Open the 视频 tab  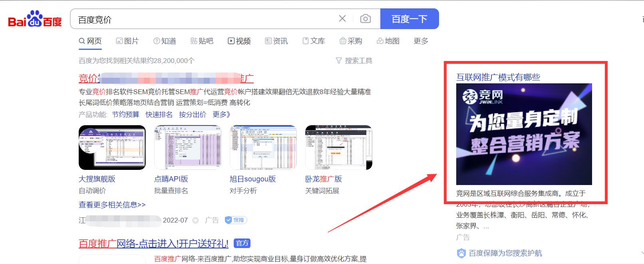click(x=239, y=41)
